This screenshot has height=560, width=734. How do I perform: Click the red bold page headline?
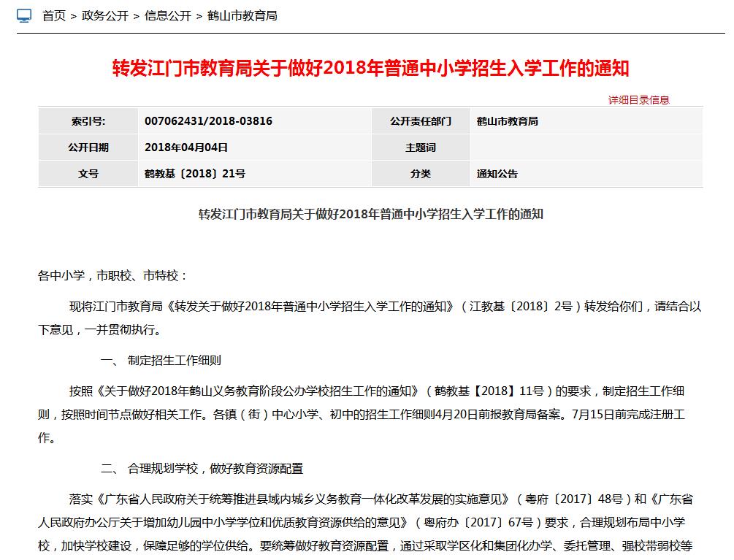(370, 69)
